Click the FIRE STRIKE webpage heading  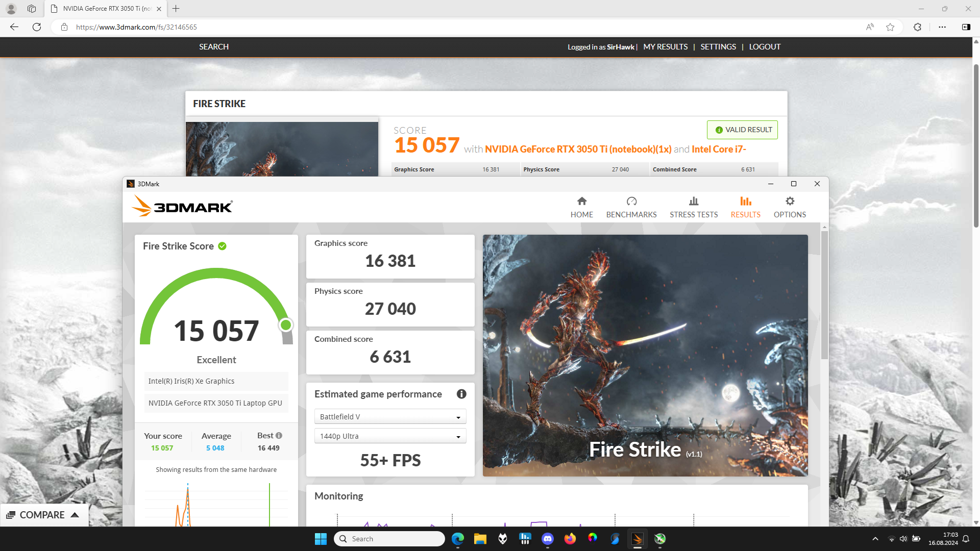tap(219, 104)
